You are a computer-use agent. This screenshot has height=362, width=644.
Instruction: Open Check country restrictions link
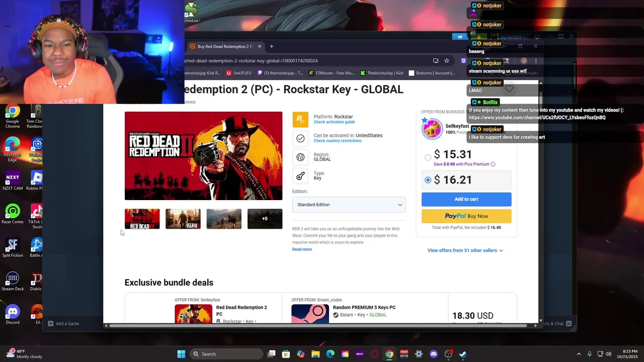tap(338, 141)
